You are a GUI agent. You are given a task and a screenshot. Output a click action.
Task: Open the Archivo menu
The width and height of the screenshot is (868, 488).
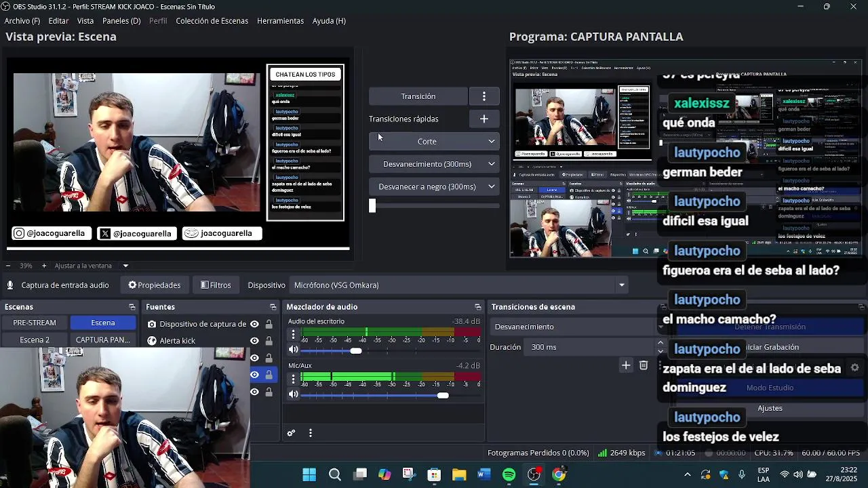tap(22, 21)
